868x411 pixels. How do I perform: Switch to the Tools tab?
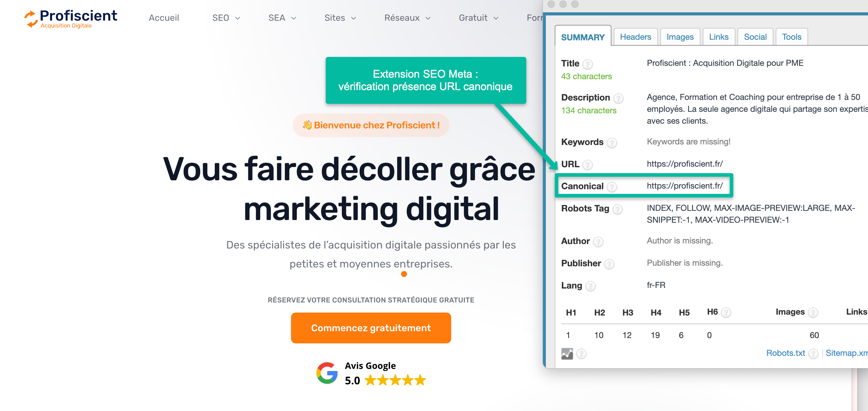click(x=791, y=37)
